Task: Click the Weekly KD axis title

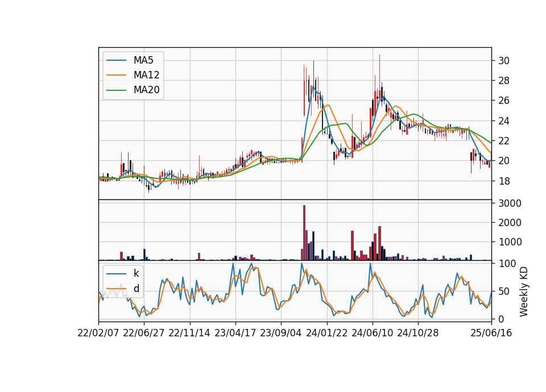Action: pyautogui.click(x=524, y=291)
